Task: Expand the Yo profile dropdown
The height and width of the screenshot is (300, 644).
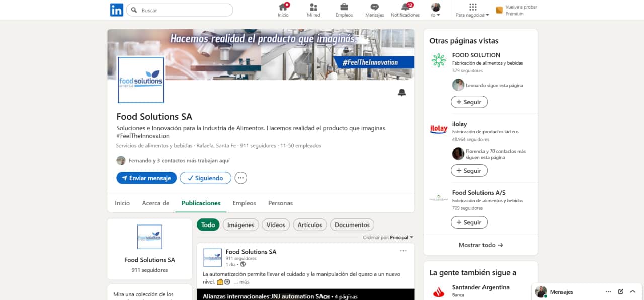Action: click(436, 10)
